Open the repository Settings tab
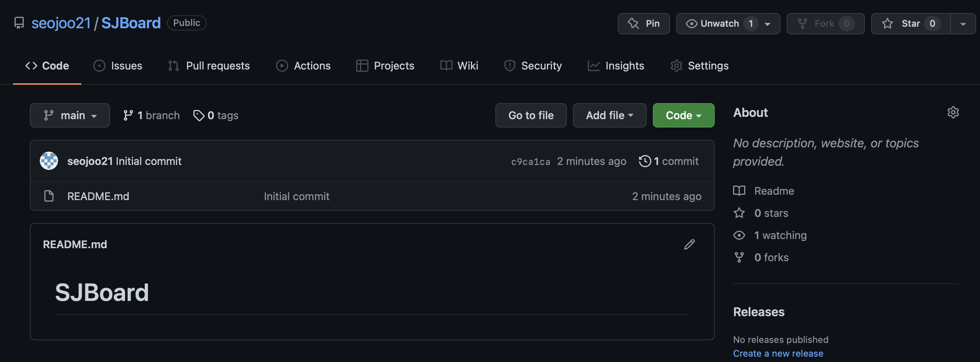 coord(699,66)
